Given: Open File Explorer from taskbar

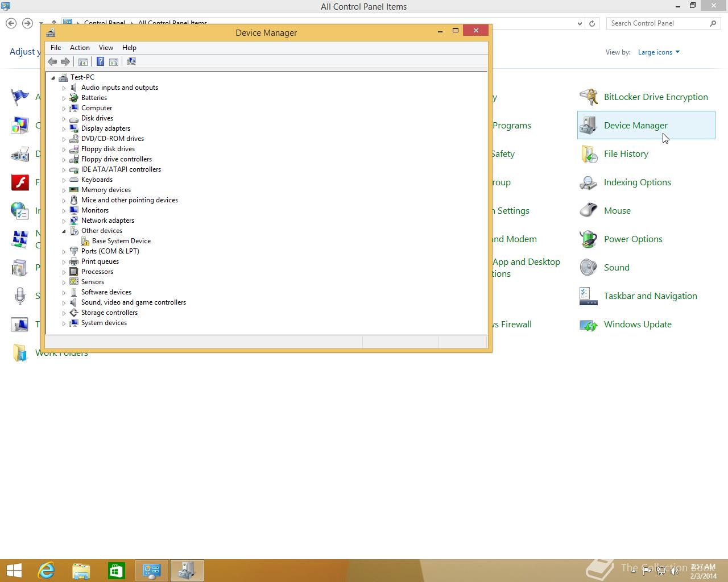Looking at the screenshot, I should [x=81, y=571].
